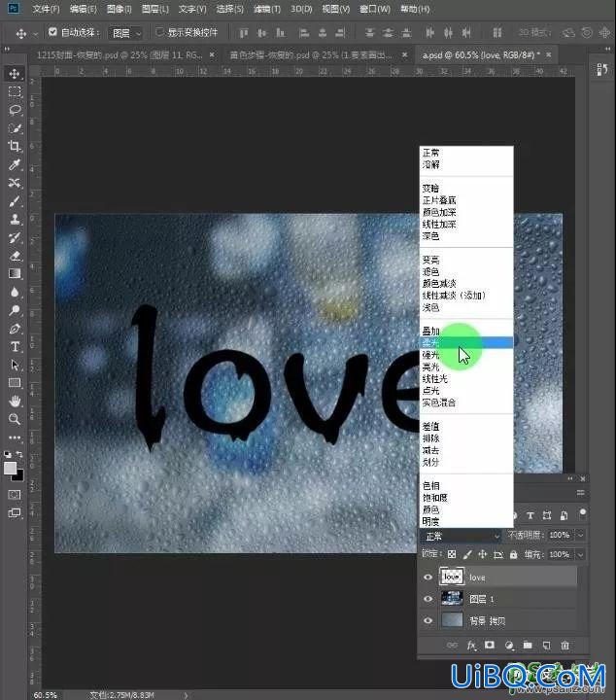Select the Eraser tool
The height and width of the screenshot is (700, 616).
tap(15, 256)
